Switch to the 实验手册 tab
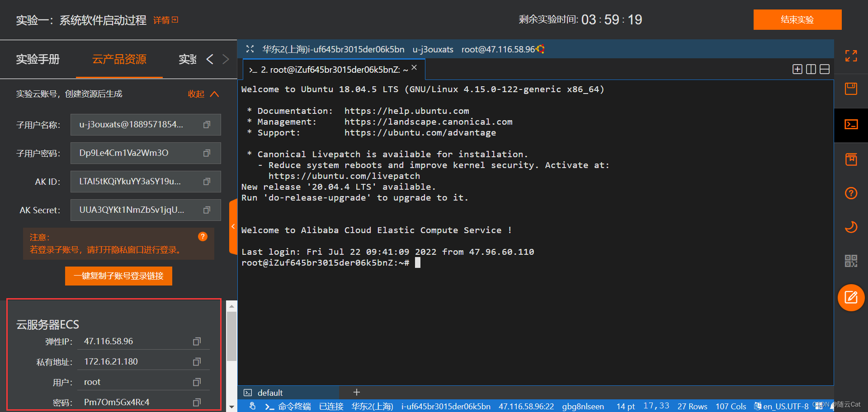 coord(38,59)
